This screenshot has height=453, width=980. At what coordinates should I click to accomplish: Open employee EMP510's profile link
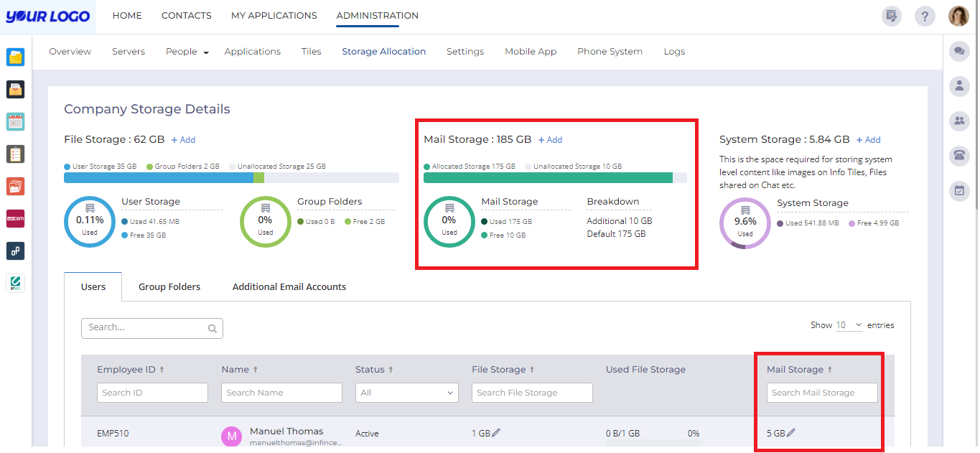point(113,433)
